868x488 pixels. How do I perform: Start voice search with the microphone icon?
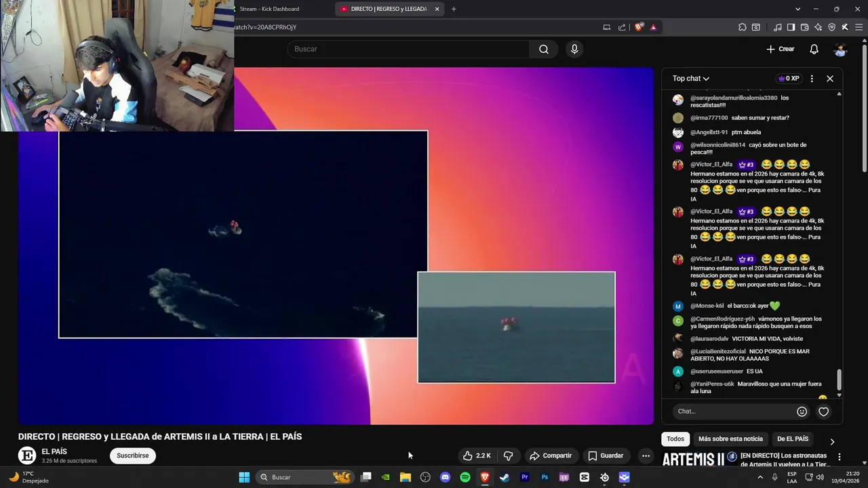(574, 49)
